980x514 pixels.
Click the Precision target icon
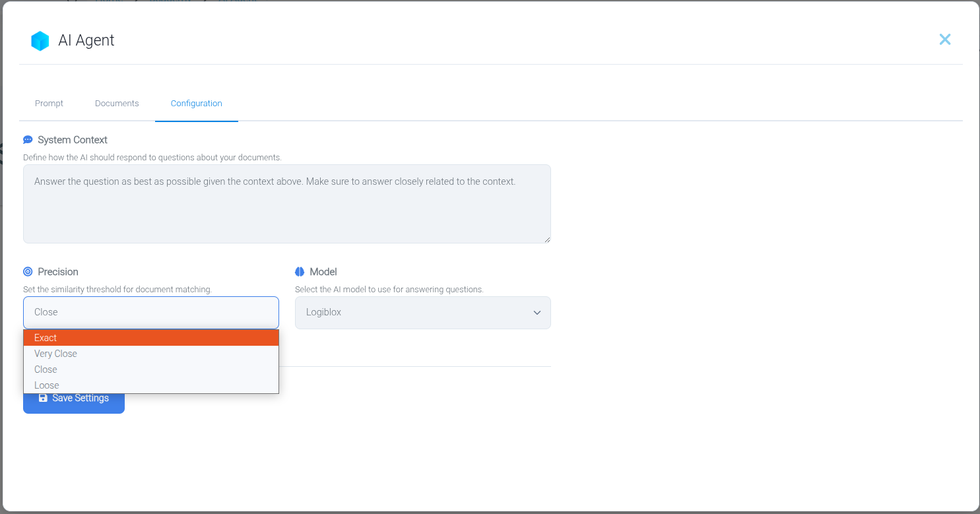(28, 272)
